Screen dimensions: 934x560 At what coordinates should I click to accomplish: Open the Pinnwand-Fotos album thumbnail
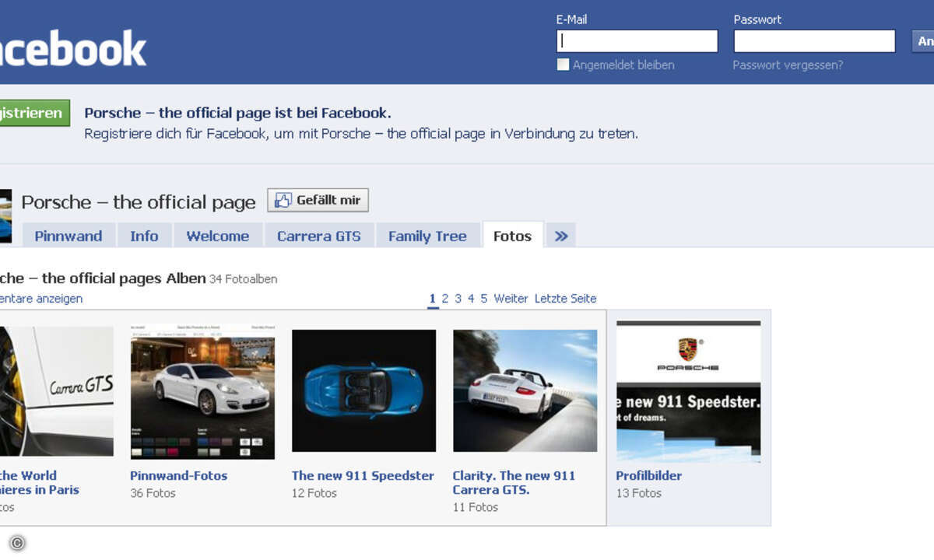point(202,391)
